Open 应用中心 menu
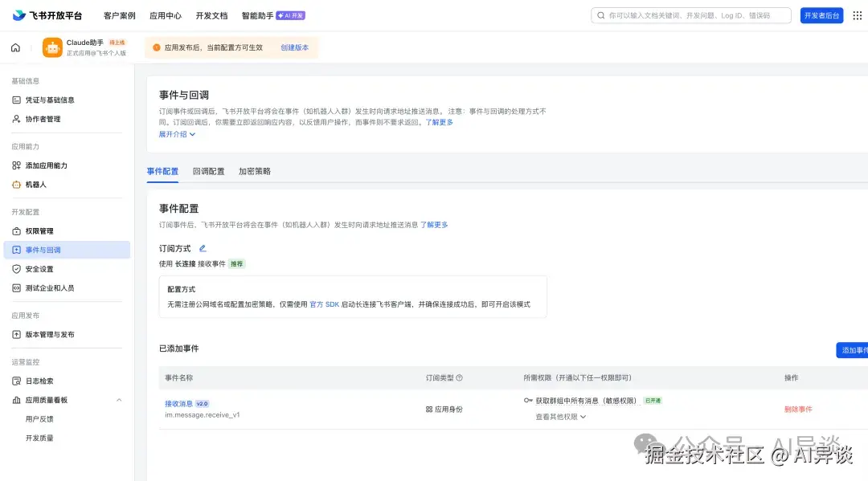 [166, 15]
